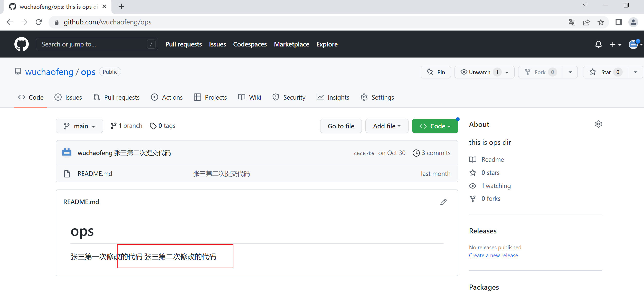Open a new browser tab with plus icon
Image resolution: width=644 pixels, height=293 pixels.
[121, 6]
